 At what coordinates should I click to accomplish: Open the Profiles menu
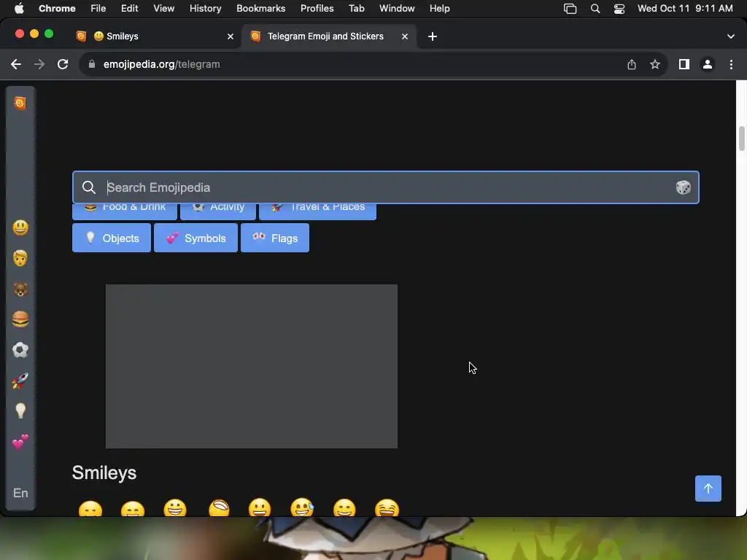317,8
